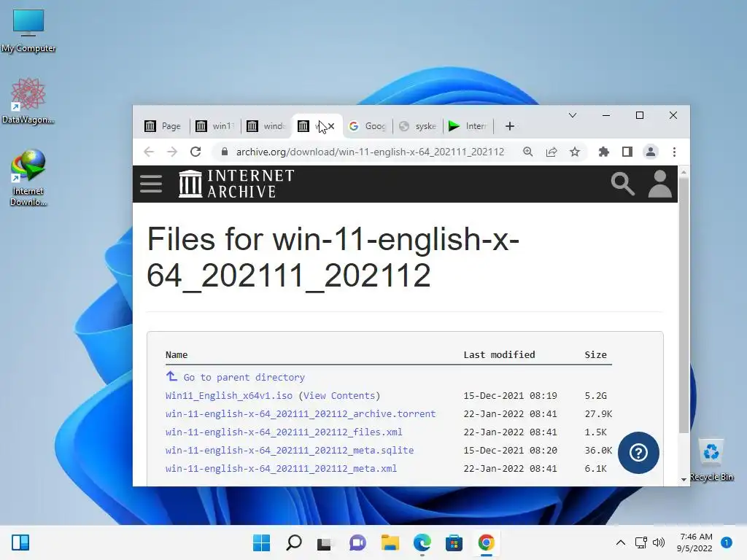This screenshot has width=747, height=560.
Task: Switch to the win11 tab
Action: (215, 126)
